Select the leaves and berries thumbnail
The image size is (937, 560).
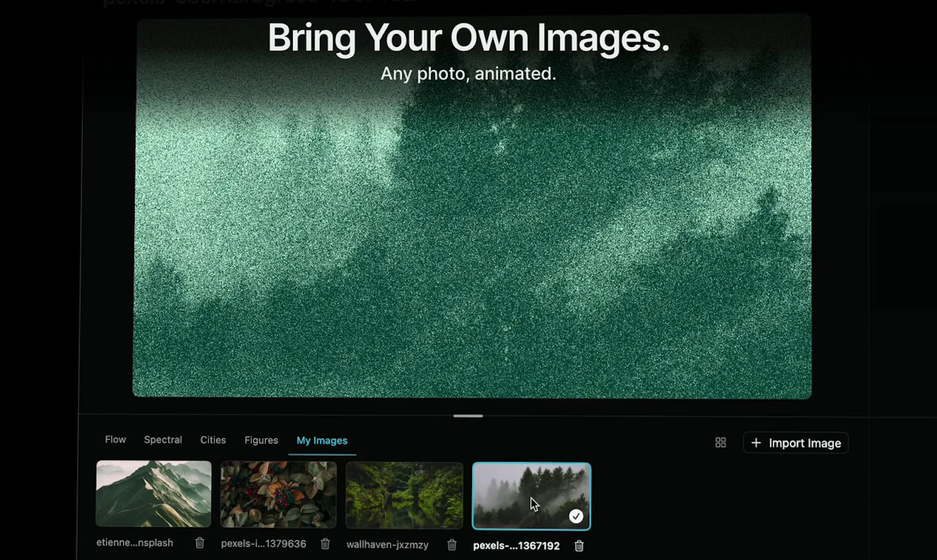click(x=279, y=494)
